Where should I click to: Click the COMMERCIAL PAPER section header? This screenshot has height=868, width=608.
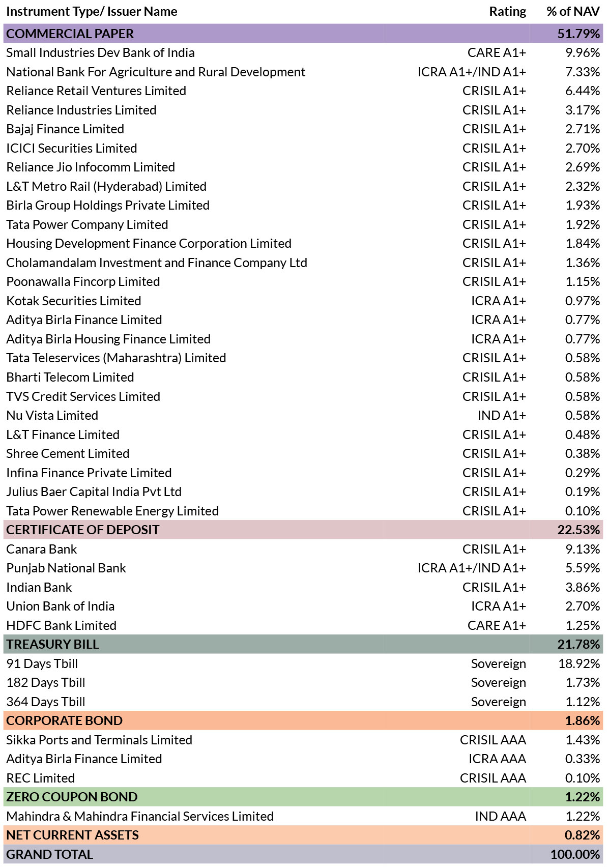pyautogui.click(x=303, y=34)
